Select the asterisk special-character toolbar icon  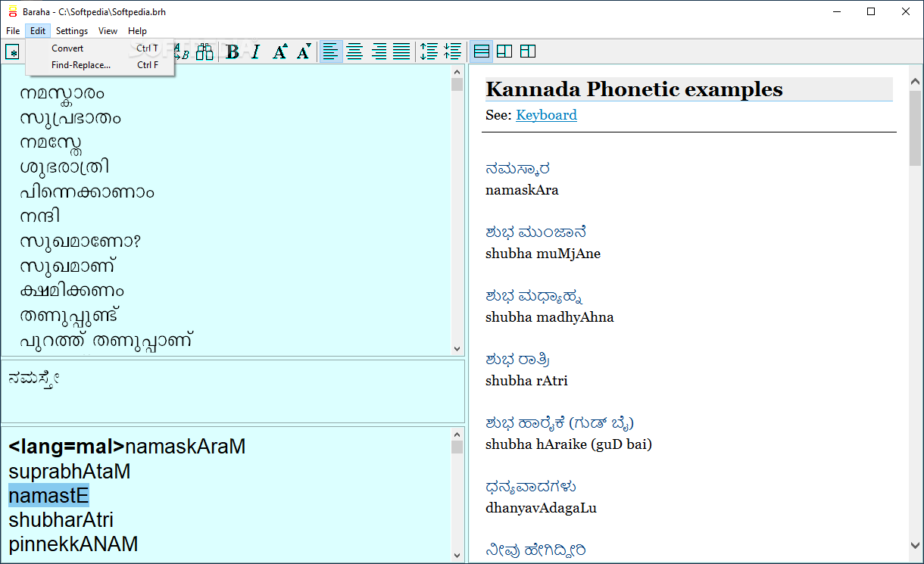tap(13, 51)
